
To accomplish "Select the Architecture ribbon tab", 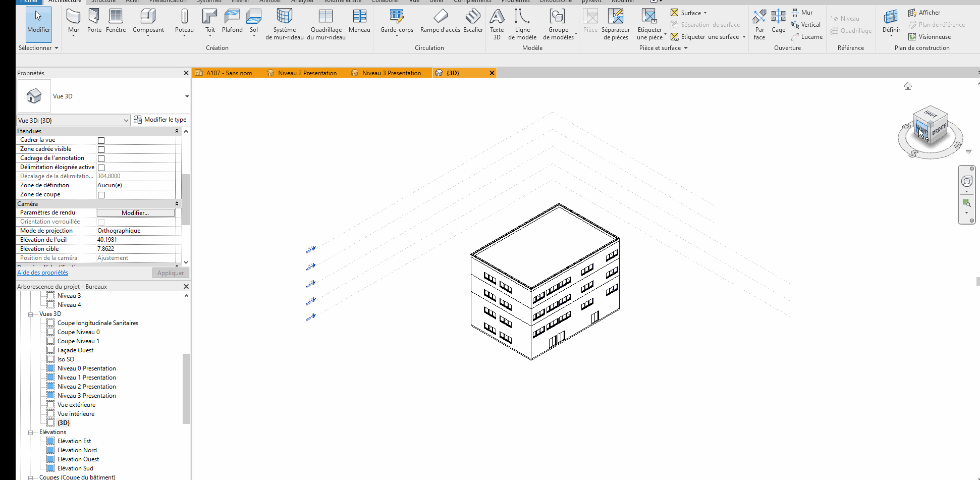I will coord(65,2).
